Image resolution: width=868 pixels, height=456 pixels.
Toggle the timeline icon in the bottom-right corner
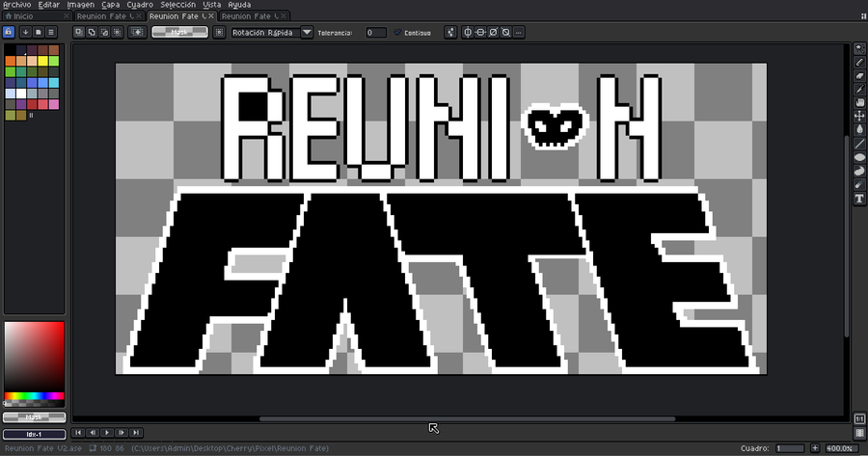pos(859,433)
